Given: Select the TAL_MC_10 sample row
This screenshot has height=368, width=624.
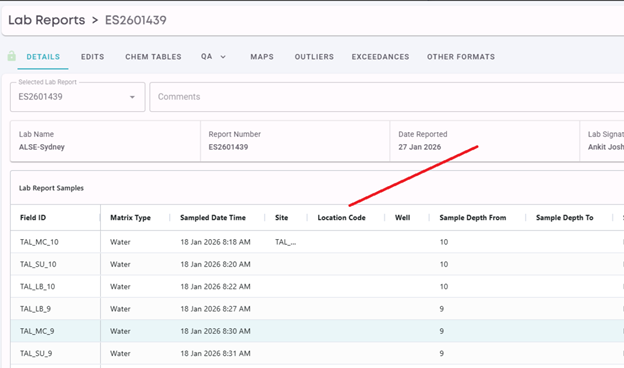Looking at the screenshot, I should [317, 242].
